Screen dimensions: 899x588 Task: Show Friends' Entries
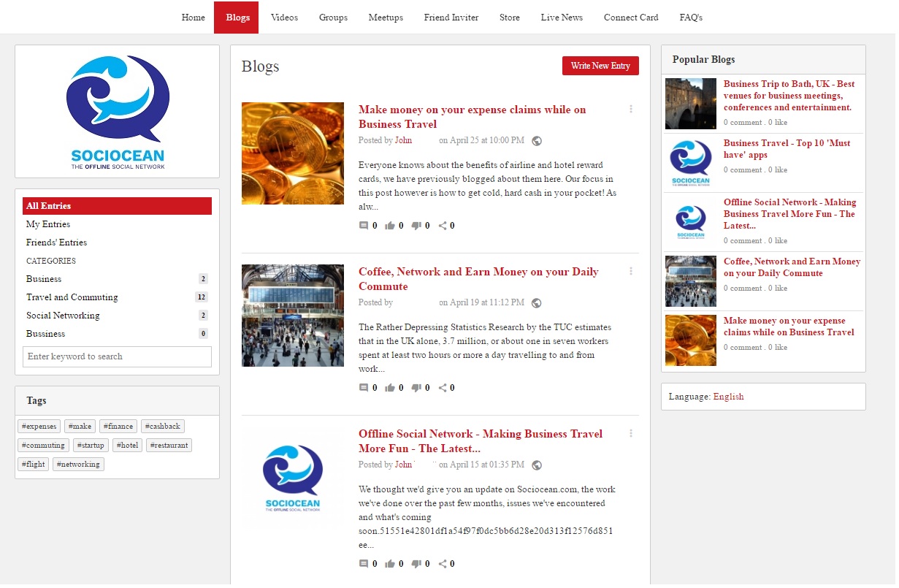click(118, 243)
